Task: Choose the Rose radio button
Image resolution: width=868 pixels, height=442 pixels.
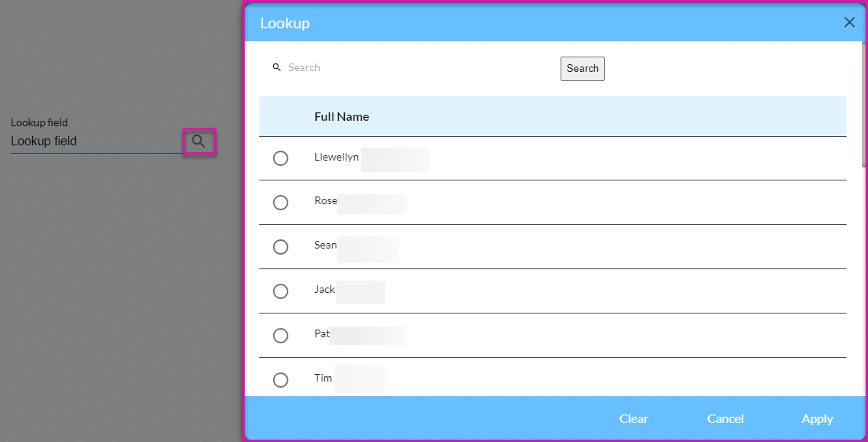Action: coord(281,203)
